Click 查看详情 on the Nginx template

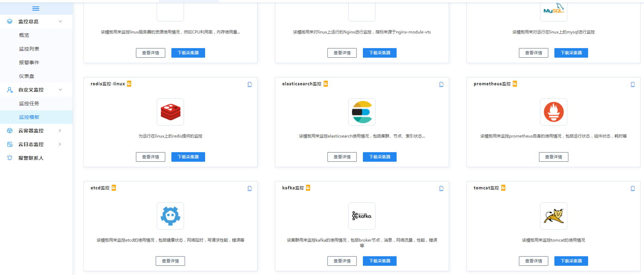pyautogui.click(x=342, y=53)
